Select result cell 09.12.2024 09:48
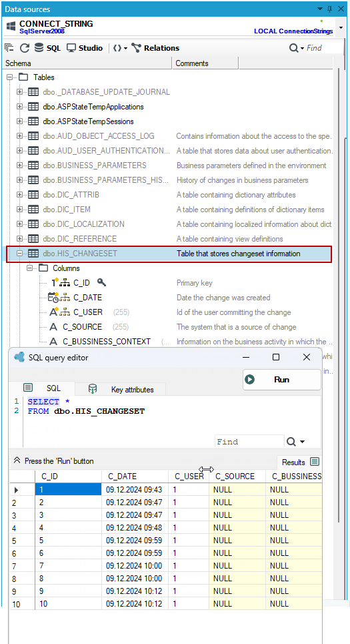Image resolution: width=350 pixels, height=644 pixels. [135, 528]
